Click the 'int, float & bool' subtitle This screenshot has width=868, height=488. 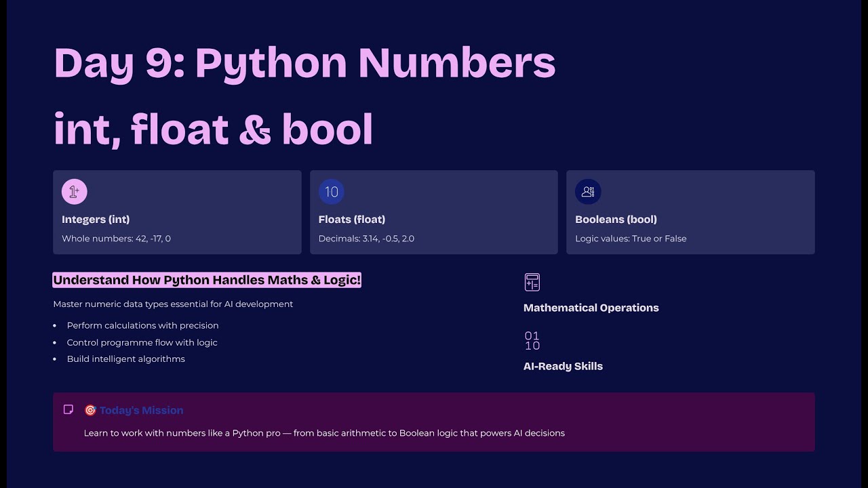tap(213, 129)
